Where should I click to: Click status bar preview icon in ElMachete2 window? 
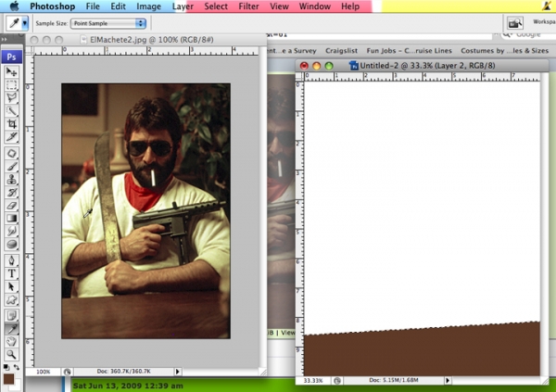(67, 372)
